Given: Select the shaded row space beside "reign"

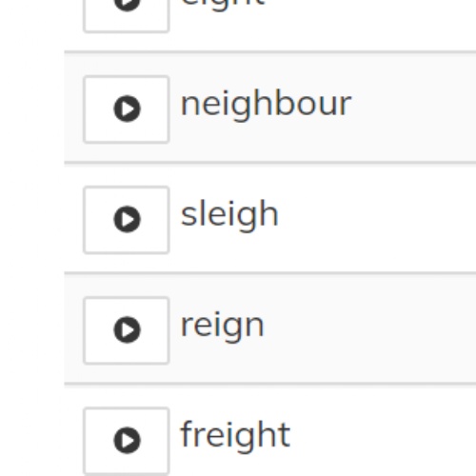Looking at the screenshot, I should click(x=371, y=328).
